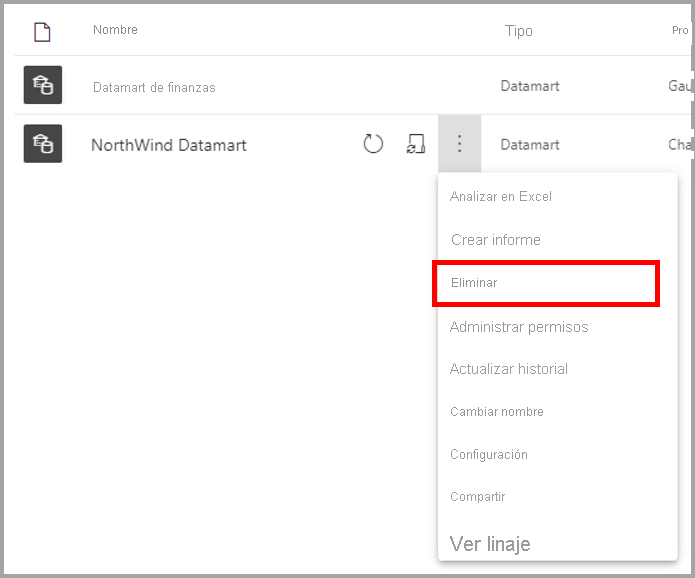Click Eliminar in the context menu
Viewport: 695px width, 578px height.
tap(474, 283)
